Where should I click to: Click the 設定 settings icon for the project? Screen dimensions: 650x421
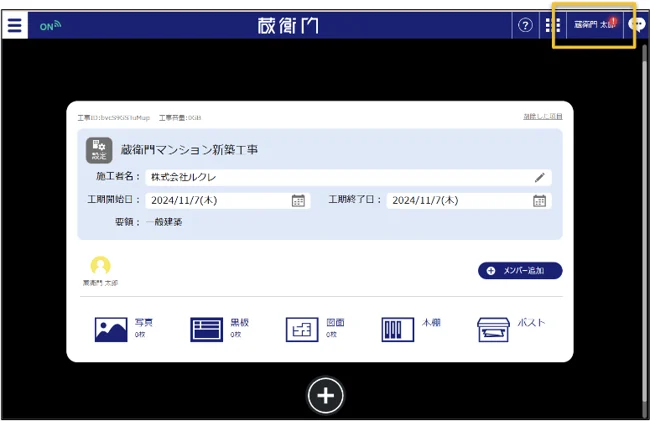[99, 150]
